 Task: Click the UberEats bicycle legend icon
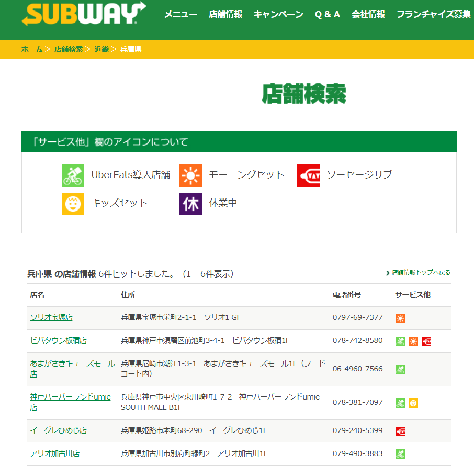(x=73, y=176)
